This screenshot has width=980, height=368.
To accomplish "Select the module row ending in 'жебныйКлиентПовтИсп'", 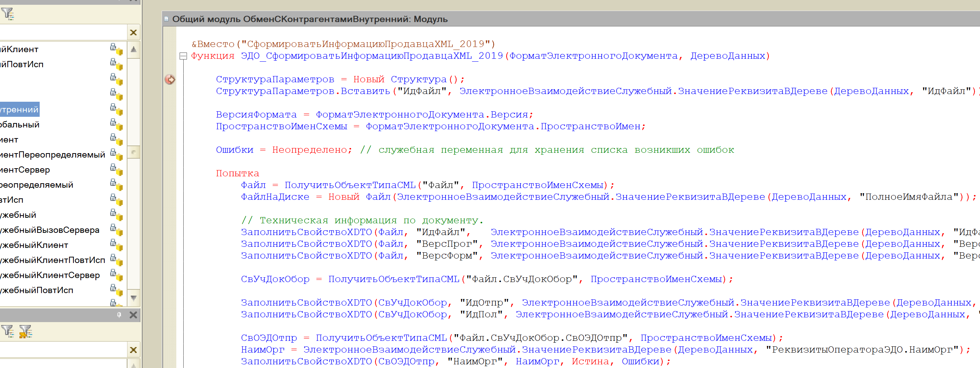I will tap(53, 260).
